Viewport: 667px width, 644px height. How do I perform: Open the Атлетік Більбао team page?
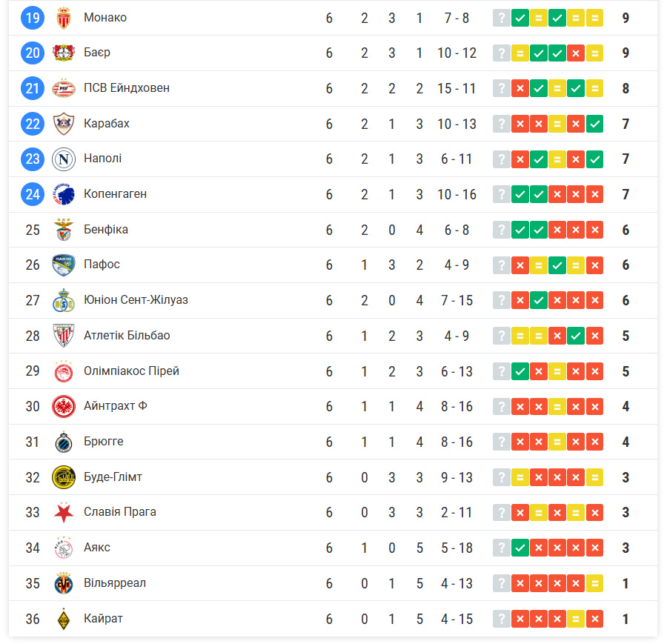[x=127, y=336]
